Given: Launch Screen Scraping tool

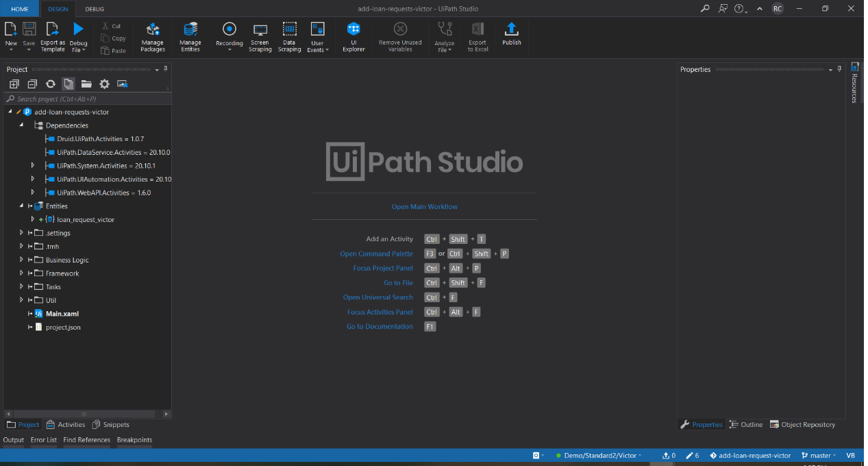Looking at the screenshot, I should 260,36.
